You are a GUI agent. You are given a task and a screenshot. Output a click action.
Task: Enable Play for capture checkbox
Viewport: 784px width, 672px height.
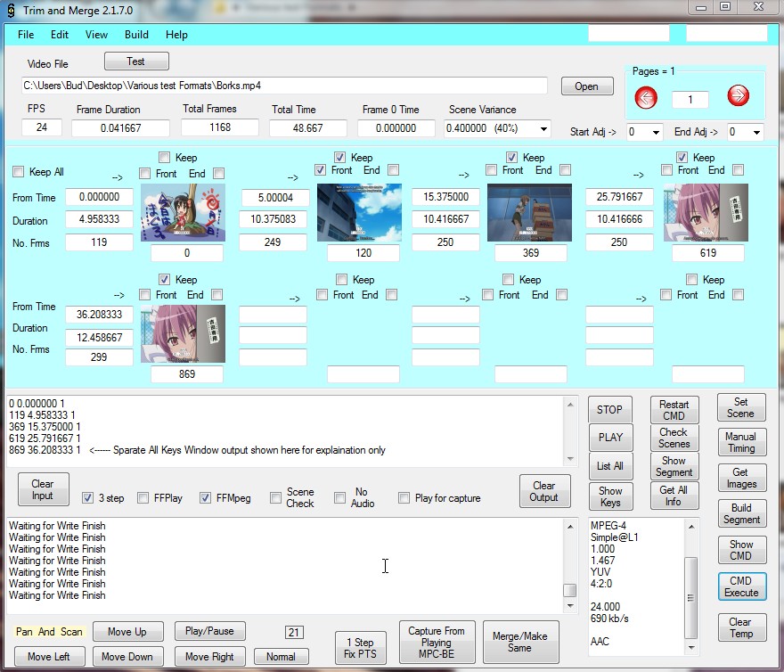coord(404,498)
